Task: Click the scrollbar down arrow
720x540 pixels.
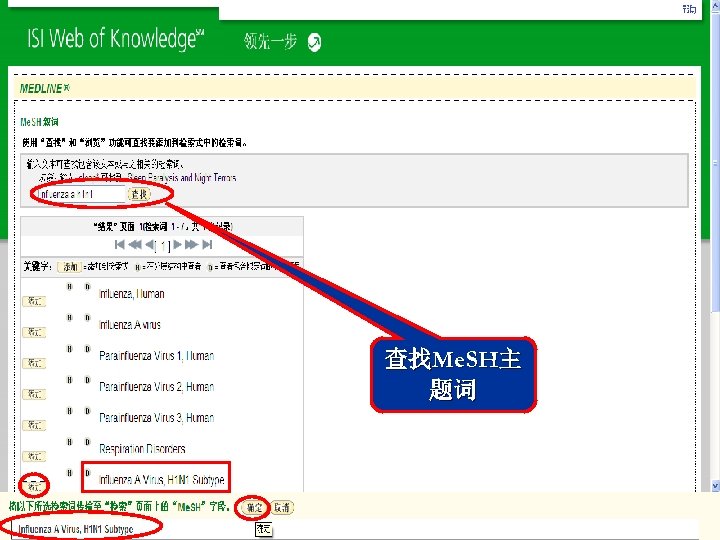Action: click(x=715, y=485)
